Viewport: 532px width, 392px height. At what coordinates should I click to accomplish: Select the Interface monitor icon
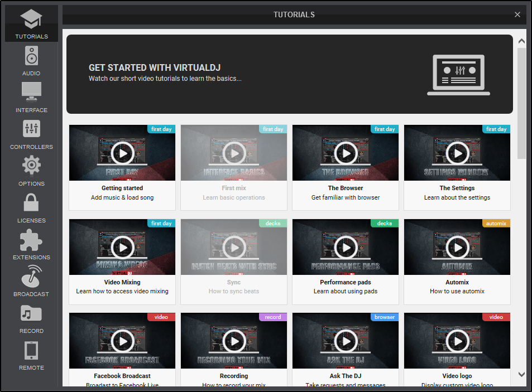31,92
